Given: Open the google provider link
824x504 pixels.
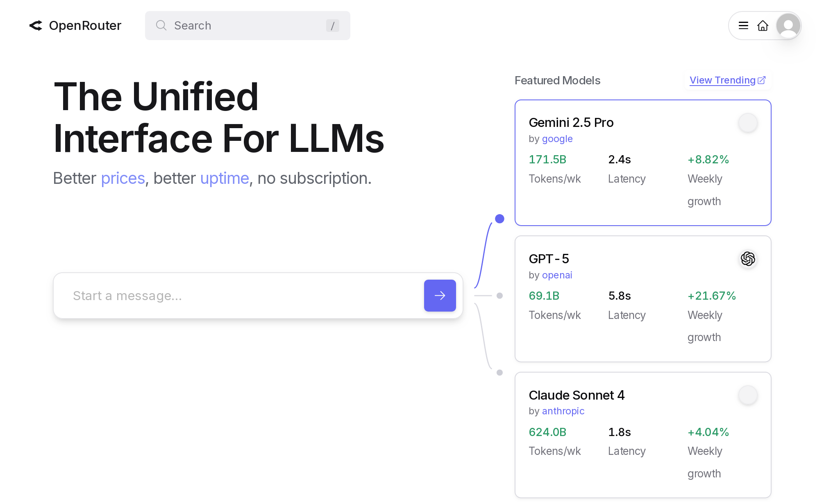Looking at the screenshot, I should tap(557, 139).
